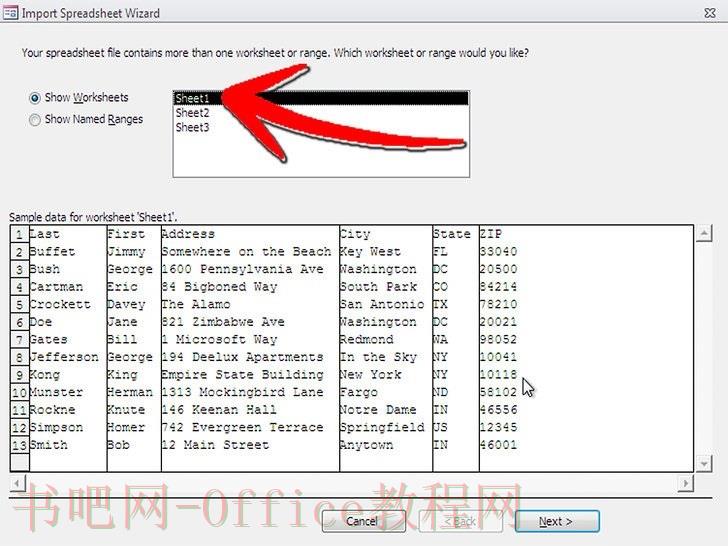Click the 'Jefferson' last name cell
Screen dimensions: 728x546
pyautogui.click(x=68, y=358)
